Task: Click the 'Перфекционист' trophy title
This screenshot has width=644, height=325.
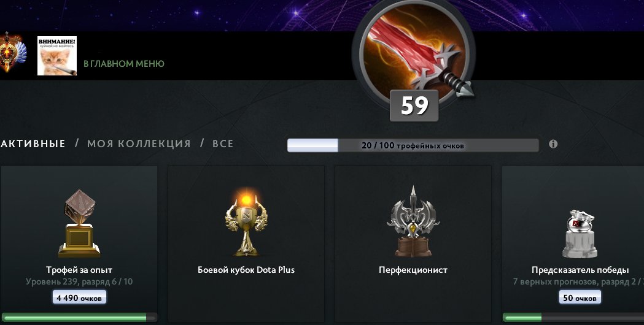Action: click(413, 270)
